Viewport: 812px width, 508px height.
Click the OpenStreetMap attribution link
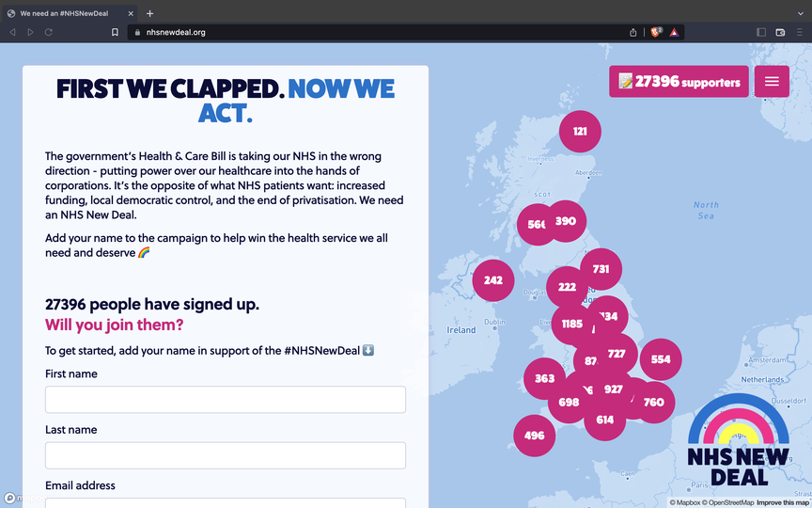click(730, 502)
